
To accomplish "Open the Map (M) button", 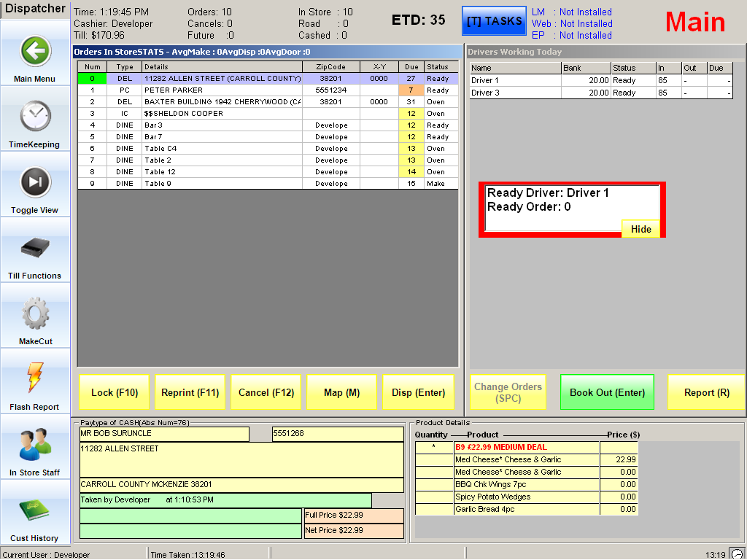I will pos(342,392).
